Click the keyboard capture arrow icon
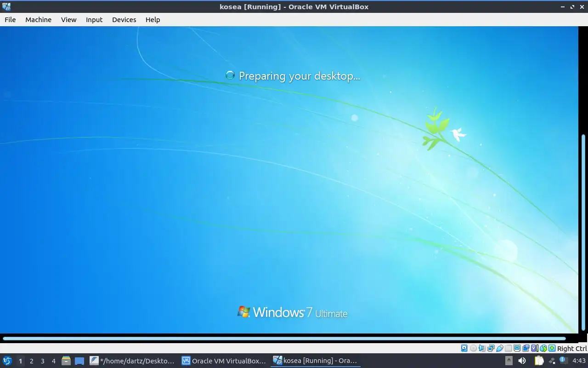This screenshot has height=368, width=588. (552, 348)
